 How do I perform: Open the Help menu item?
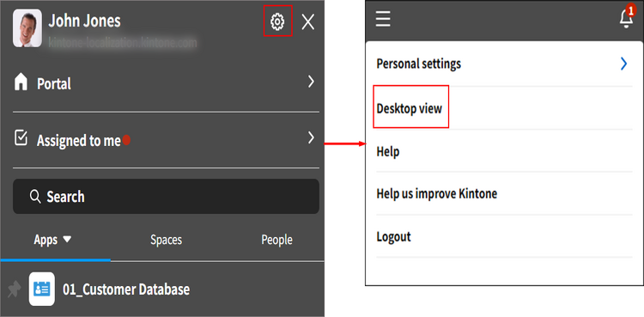coord(388,152)
